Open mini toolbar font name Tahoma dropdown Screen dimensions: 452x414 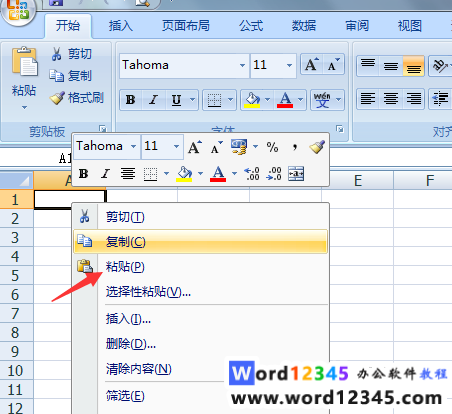[133, 146]
